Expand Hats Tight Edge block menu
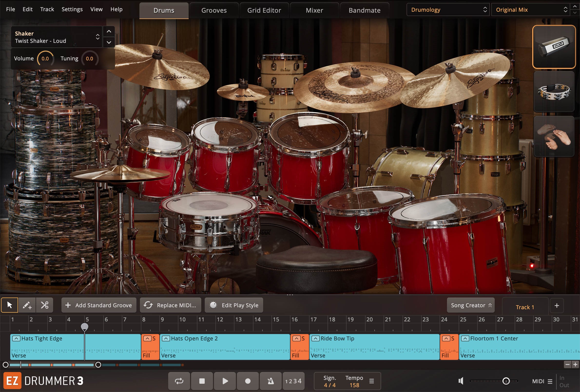This screenshot has height=392, width=580. pos(16,338)
